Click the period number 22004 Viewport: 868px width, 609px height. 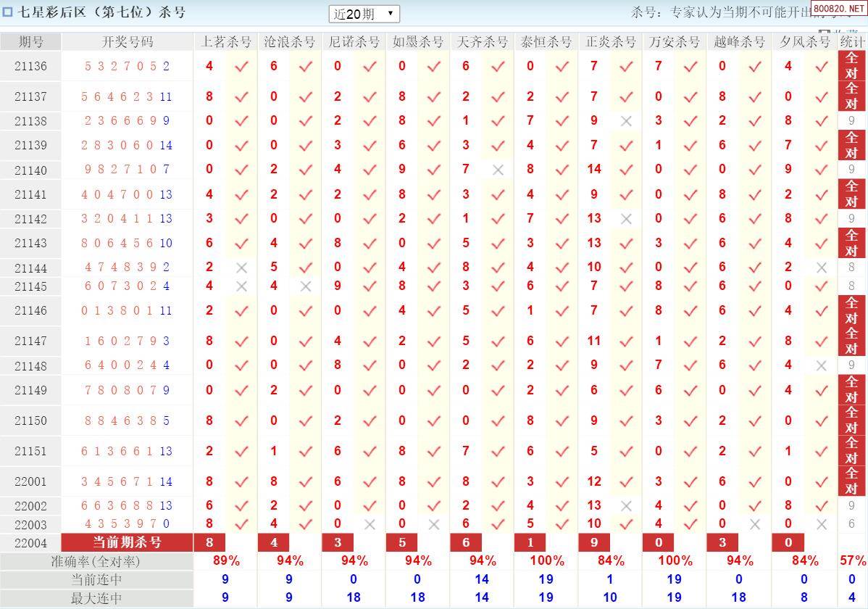click(x=30, y=543)
